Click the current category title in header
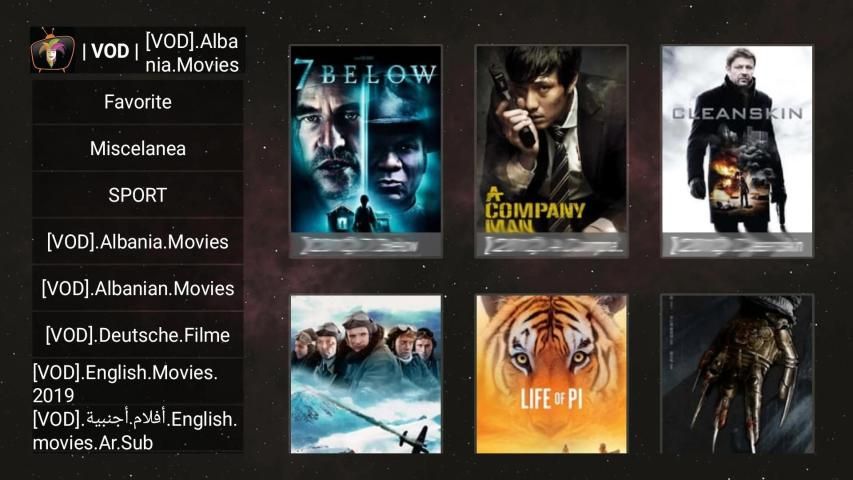 pyautogui.click(x=191, y=53)
